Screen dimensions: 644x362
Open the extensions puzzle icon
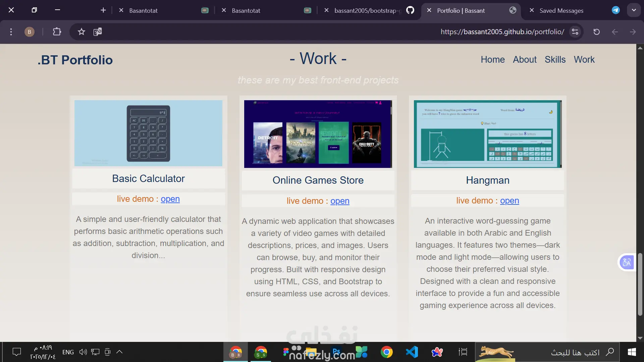57,32
